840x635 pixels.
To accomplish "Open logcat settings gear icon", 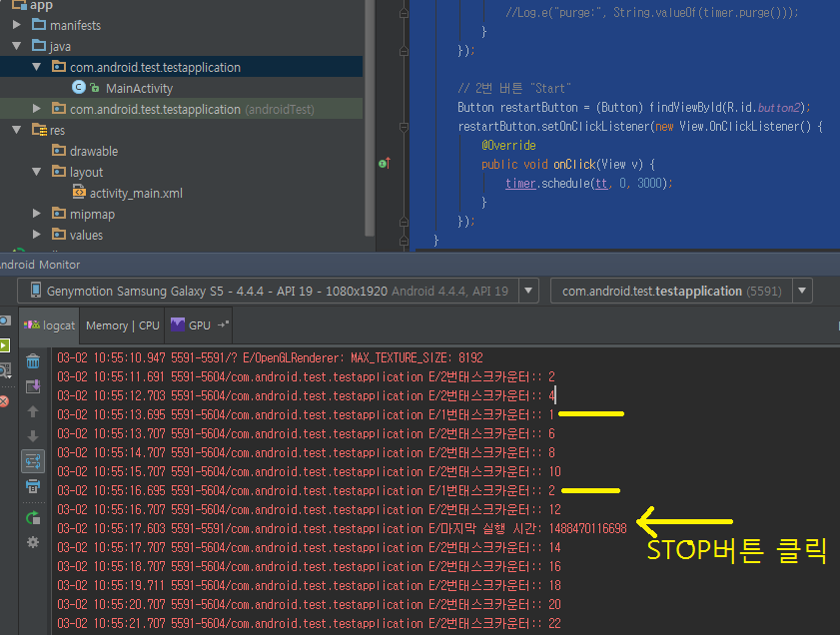I will click(33, 542).
